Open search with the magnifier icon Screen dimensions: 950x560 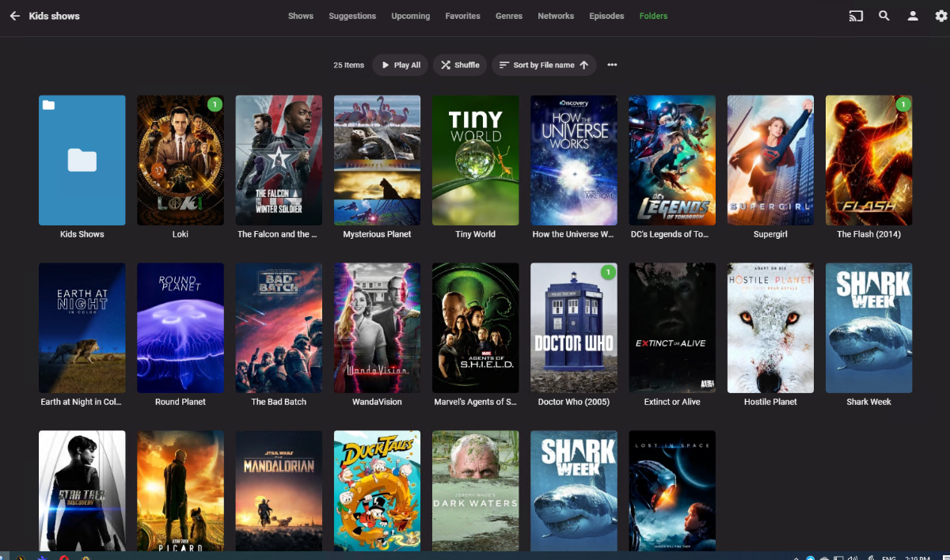tap(884, 16)
